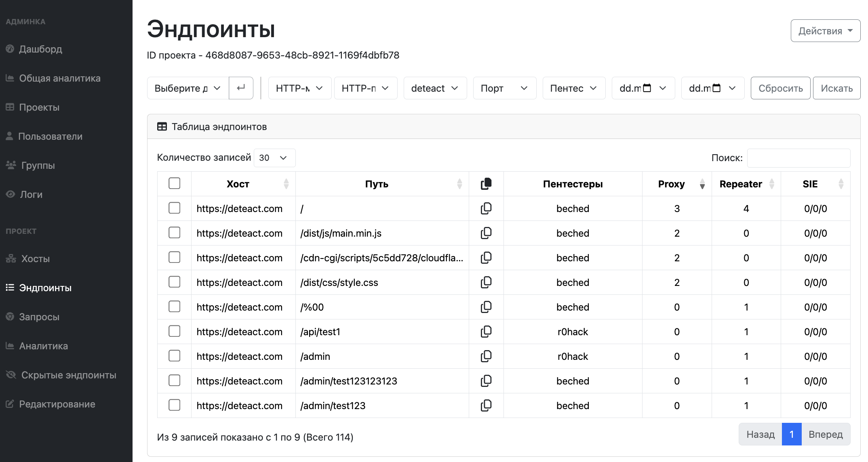Click the enter-arrow apply button
Screen dimensions: 868x462
click(241, 88)
